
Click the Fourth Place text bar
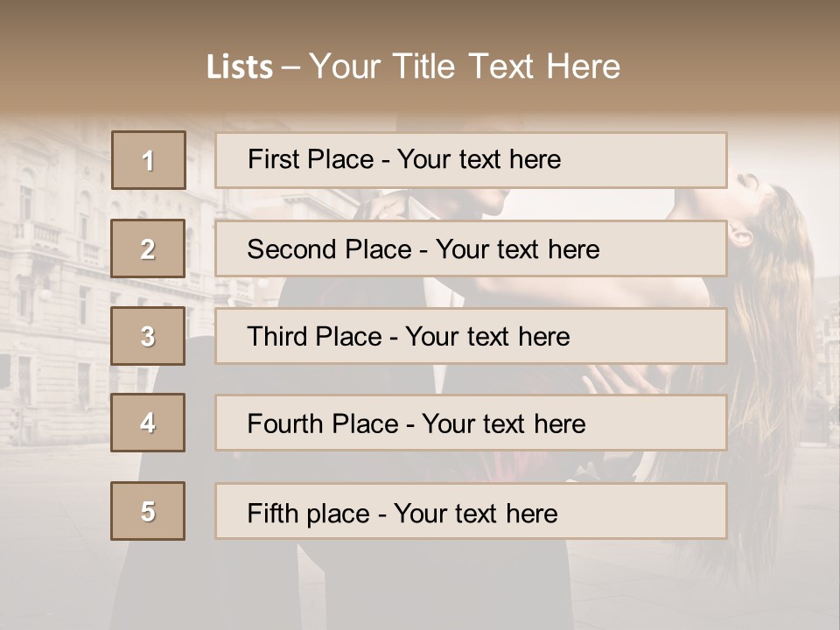[x=471, y=423]
